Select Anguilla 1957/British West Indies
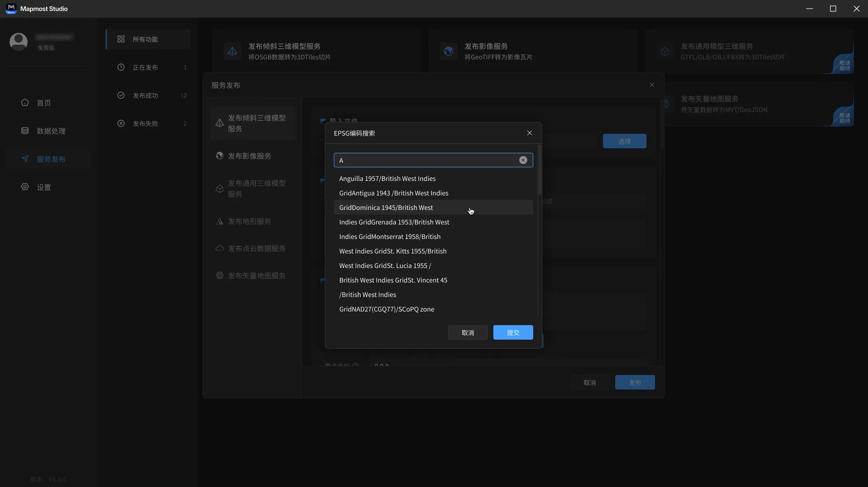 click(433, 179)
